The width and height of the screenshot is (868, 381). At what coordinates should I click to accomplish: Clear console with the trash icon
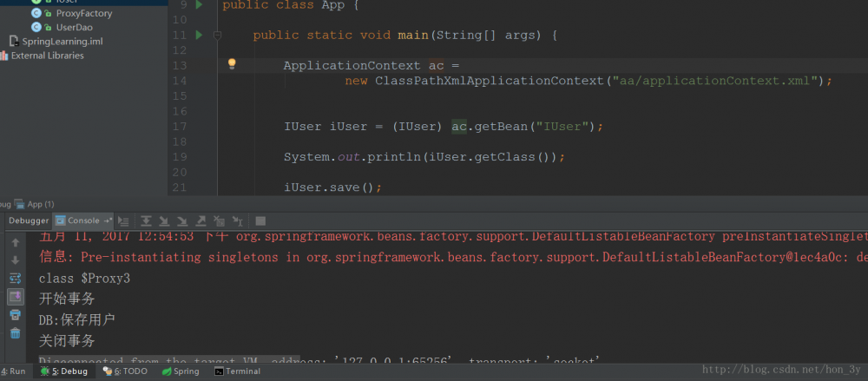(x=16, y=332)
